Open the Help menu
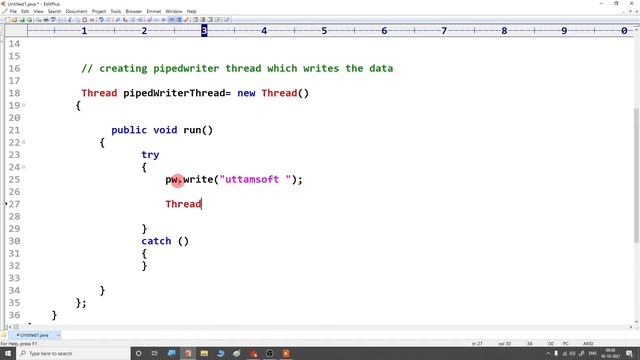640x360 pixels. click(x=191, y=11)
